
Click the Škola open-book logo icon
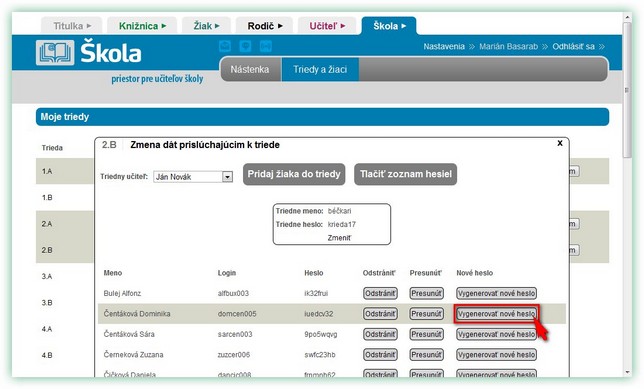coord(55,53)
